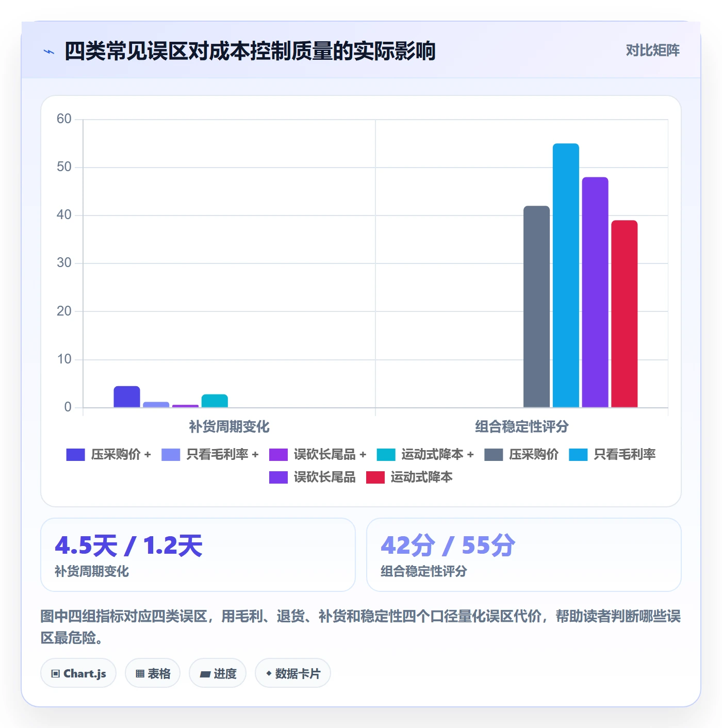Viewport: 722px width, 728px height.
Task: Click the 表格 tag
Action: (x=153, y=673)
